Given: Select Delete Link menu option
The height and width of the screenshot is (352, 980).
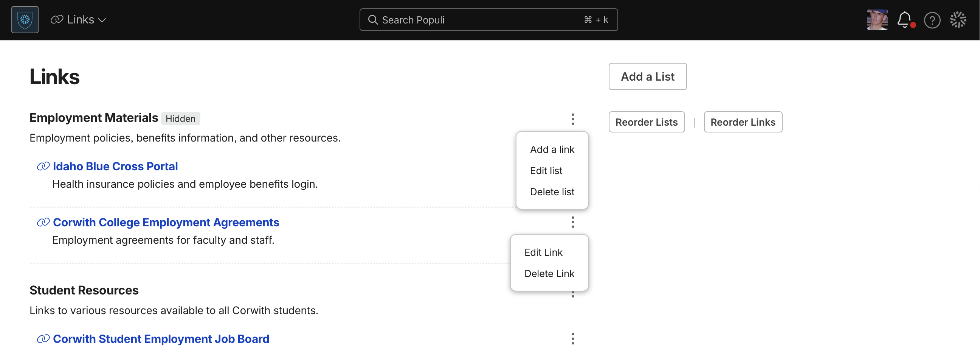Looking at the screenshot, I should click(549, 274).
